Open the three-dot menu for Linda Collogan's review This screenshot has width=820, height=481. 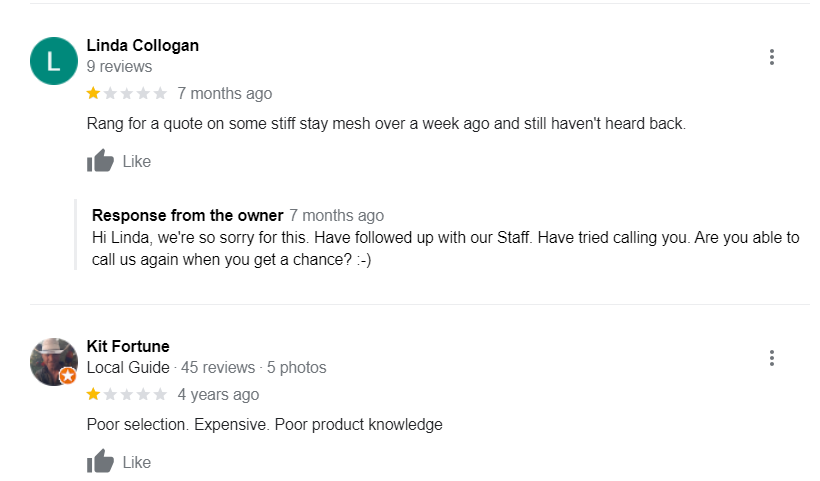[x=771, y=57]
